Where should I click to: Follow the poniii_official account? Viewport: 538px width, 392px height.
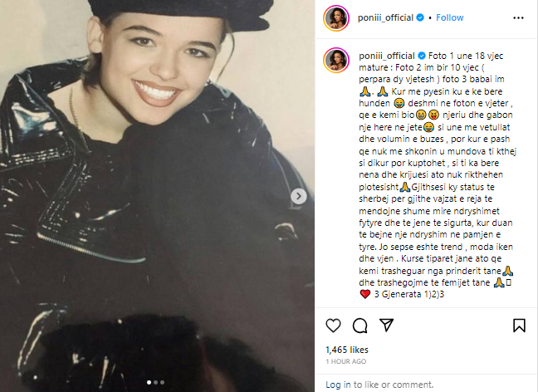click(x=449, y=17)
